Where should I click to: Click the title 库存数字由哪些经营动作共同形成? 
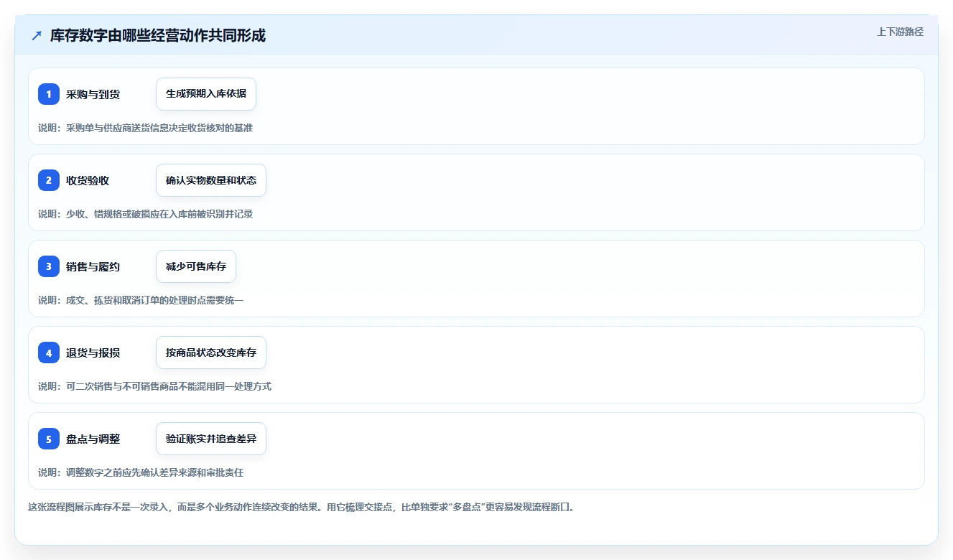[x=158, y=36]
